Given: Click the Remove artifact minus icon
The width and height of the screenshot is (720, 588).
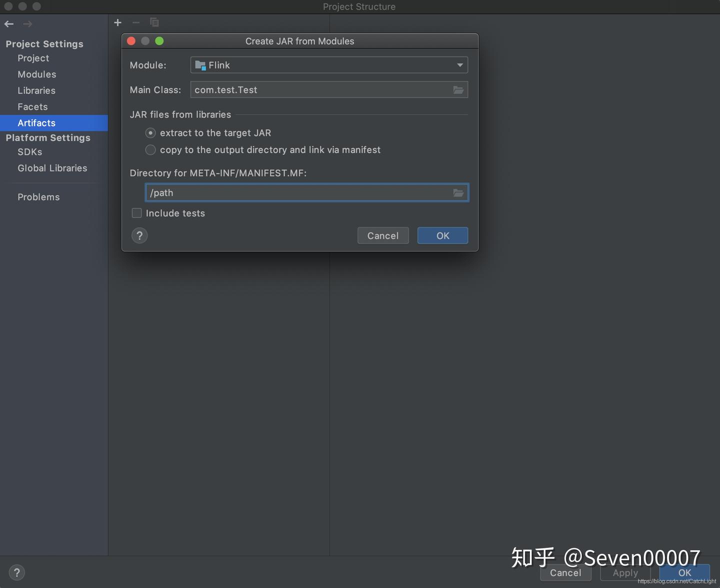Looking at the screenshot, I should (x=136, y=22).
